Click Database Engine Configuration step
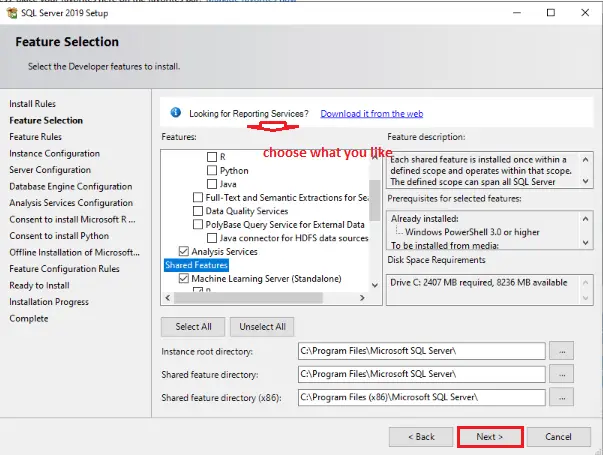This screenshot has height=455, width=603. (70, 187)
